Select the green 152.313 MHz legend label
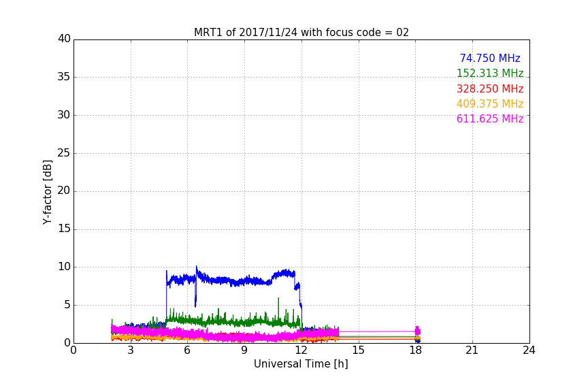The height and width of the screenshot is (392, 588). [490, 73]
